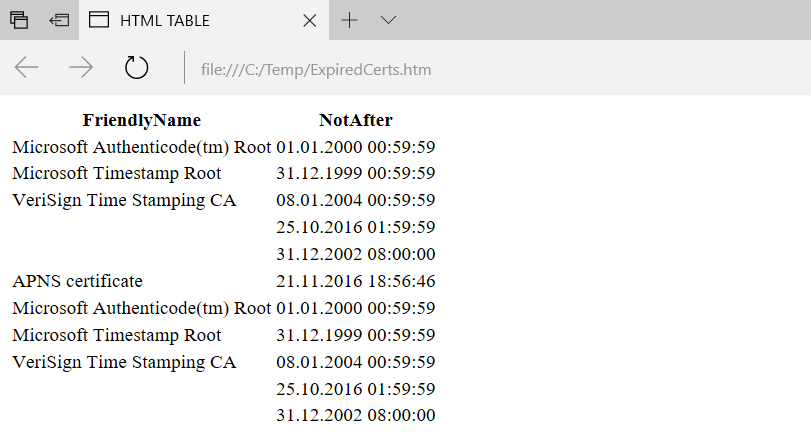Click the NotAfter column header
The height and width of the screenshot is (433, 811).
pos(356,121)
